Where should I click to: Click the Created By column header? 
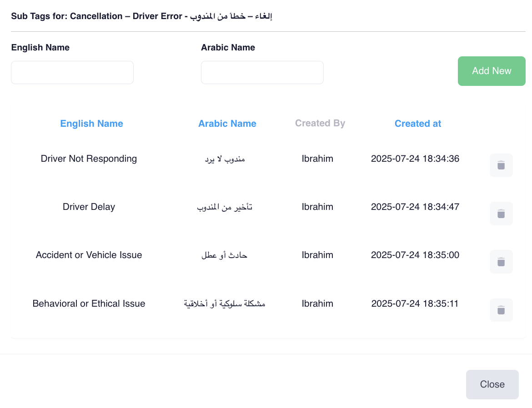click(x=320, y=123)
